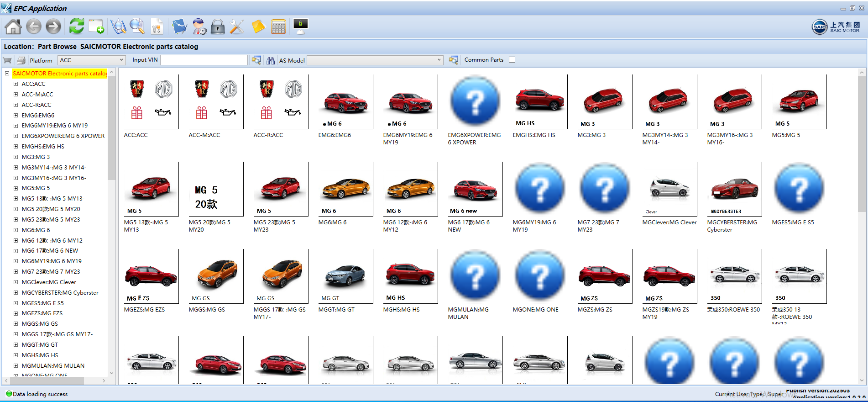The width and height of the screenshot is (868, 402).
Task: Select MG6 17款:MG 6 NEW in the tree
Action: 50,251
